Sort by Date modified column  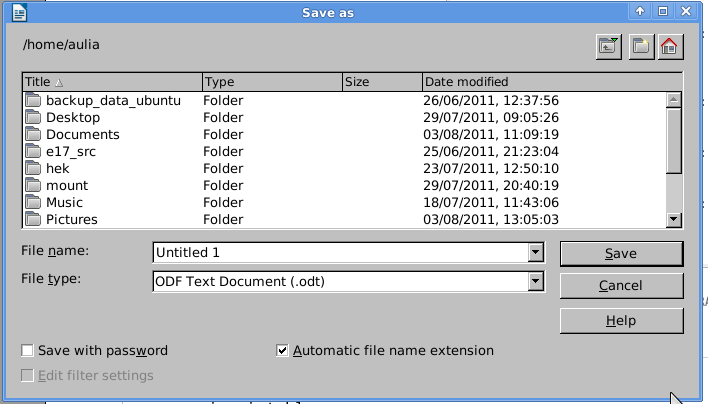(552, 82)
